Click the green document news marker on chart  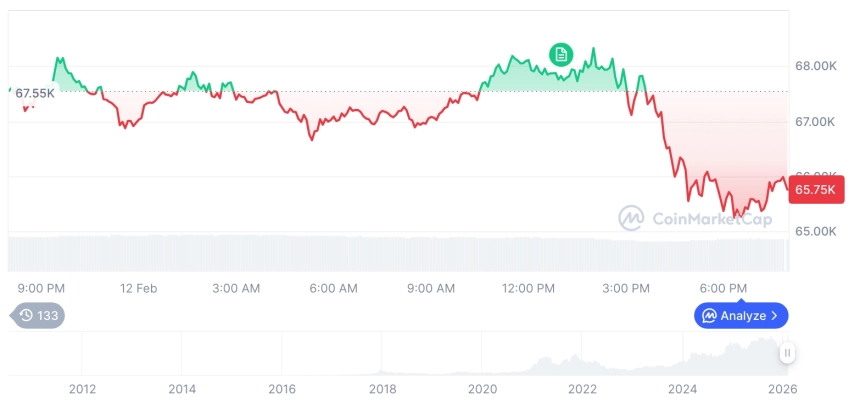(562, 54)
